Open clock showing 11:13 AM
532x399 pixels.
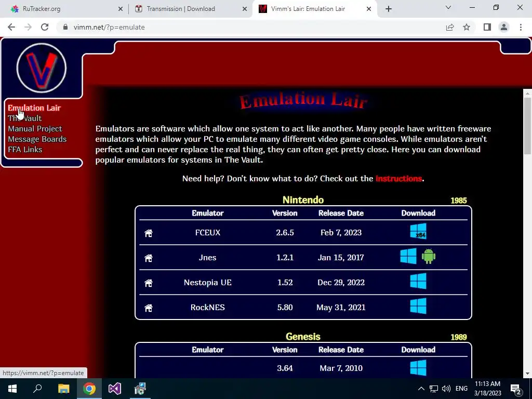click(487, 389)
